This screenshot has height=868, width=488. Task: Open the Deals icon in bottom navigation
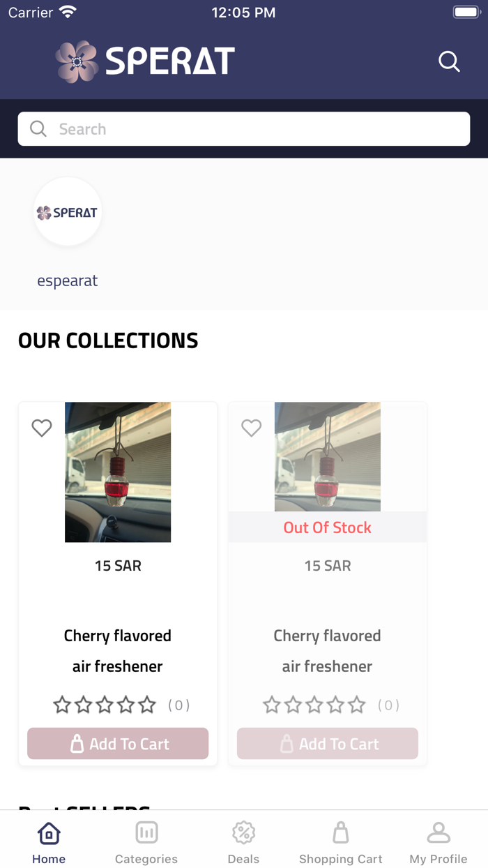point(243,831)
